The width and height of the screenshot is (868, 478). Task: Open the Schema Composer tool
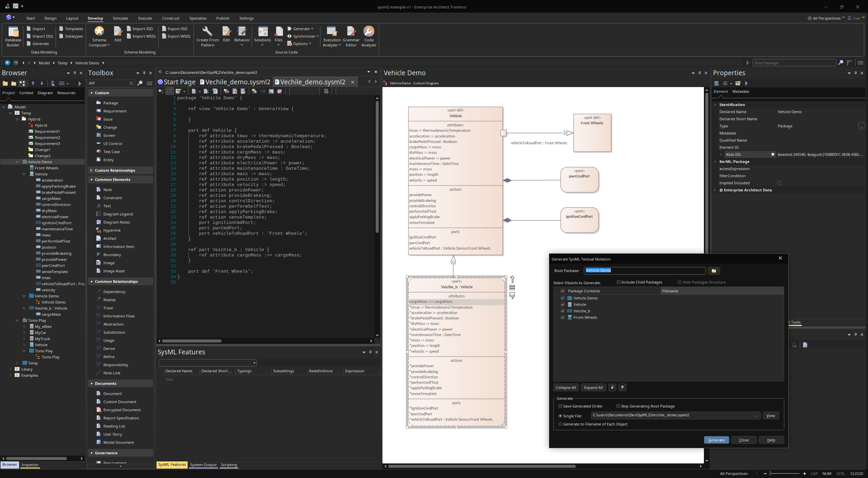(x=99, y=36)
